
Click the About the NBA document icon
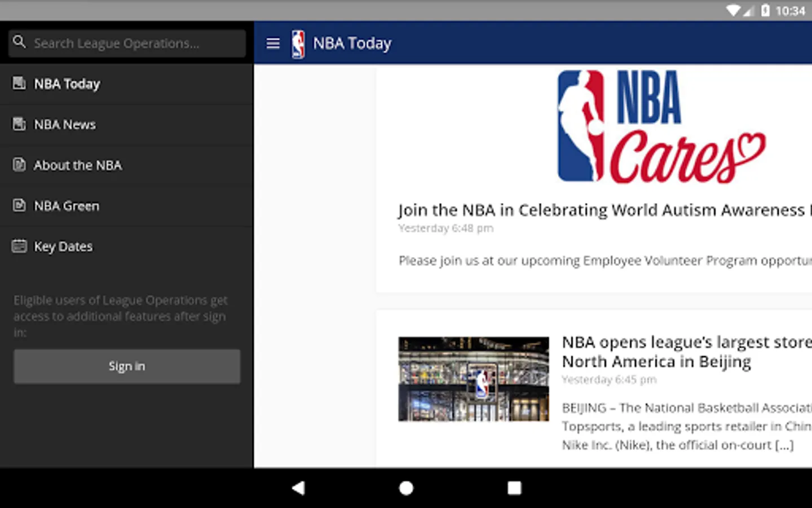click(19, 165)
